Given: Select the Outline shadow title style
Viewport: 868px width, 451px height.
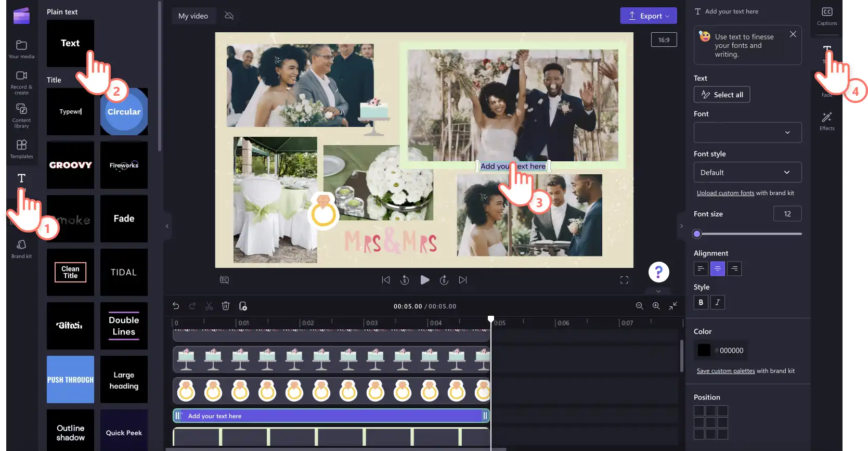Looking at the screenshot, I should 70,430.
